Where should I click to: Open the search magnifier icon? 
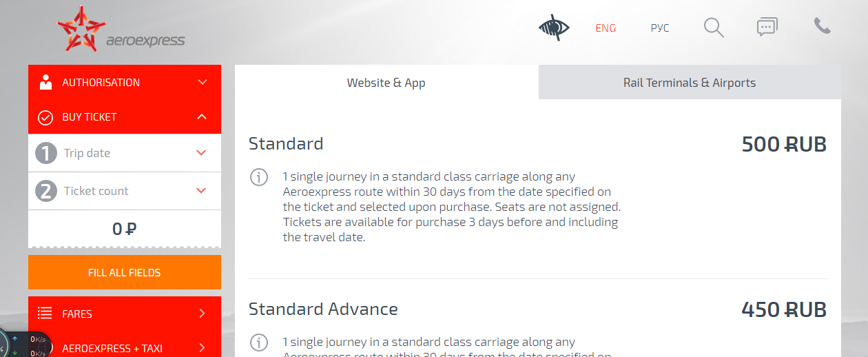click(x=714, y=28)
